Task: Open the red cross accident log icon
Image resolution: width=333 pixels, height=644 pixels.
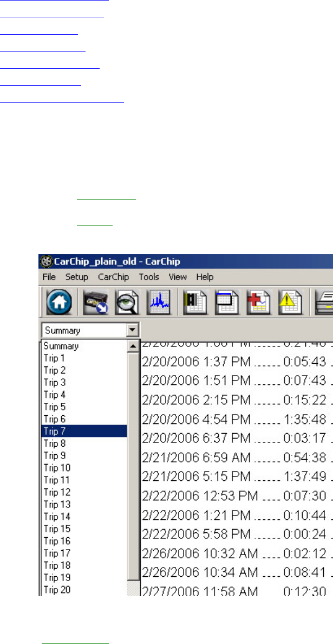Action: click(259, 302)
